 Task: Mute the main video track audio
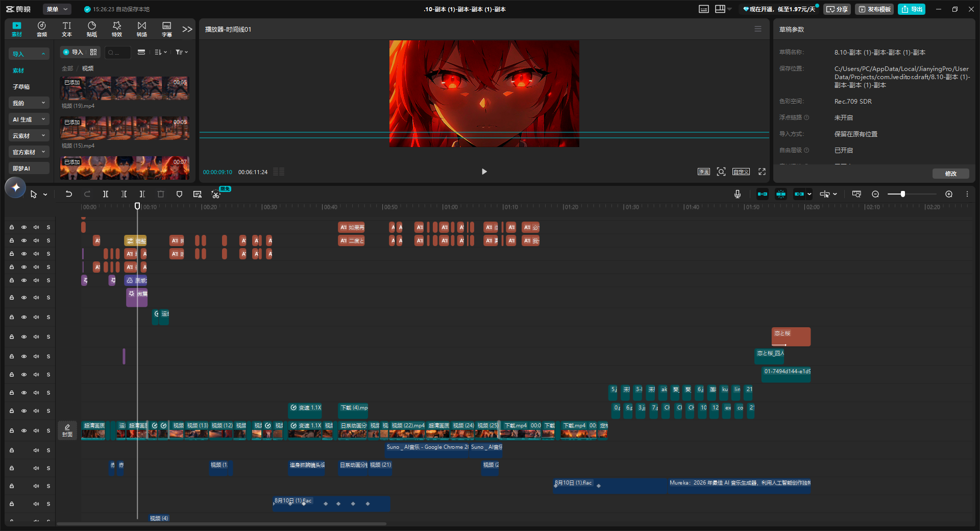tap(36, 430)
